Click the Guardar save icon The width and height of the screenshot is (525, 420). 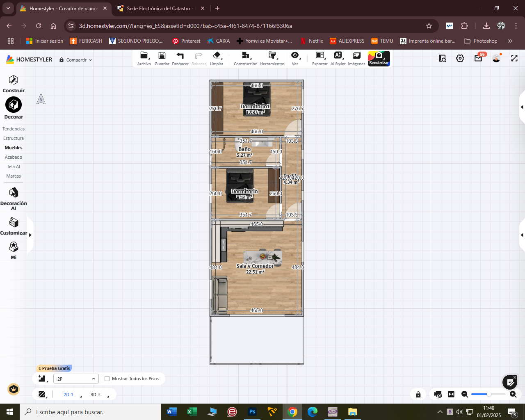(162, 56)
